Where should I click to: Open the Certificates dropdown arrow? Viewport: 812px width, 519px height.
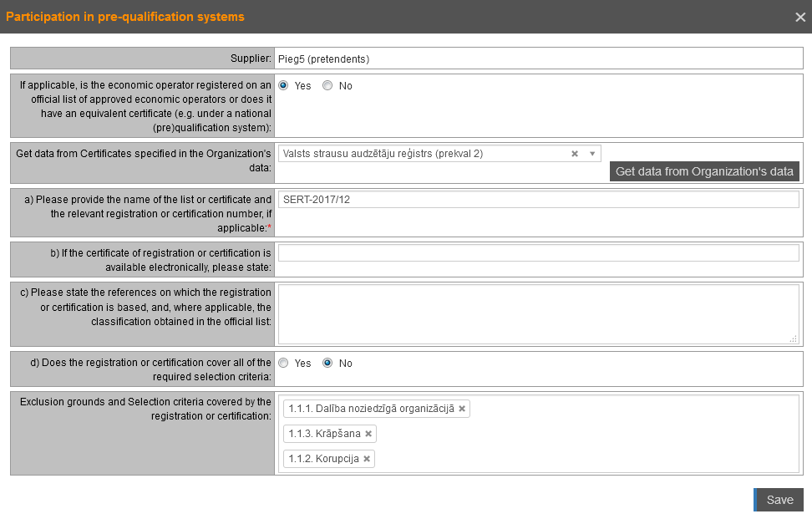pos(591,154)
